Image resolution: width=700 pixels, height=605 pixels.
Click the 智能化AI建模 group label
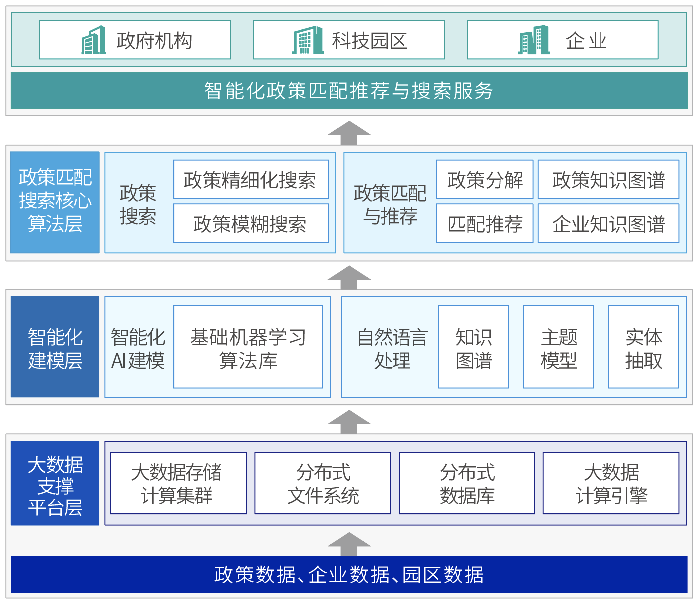(138, 349)
